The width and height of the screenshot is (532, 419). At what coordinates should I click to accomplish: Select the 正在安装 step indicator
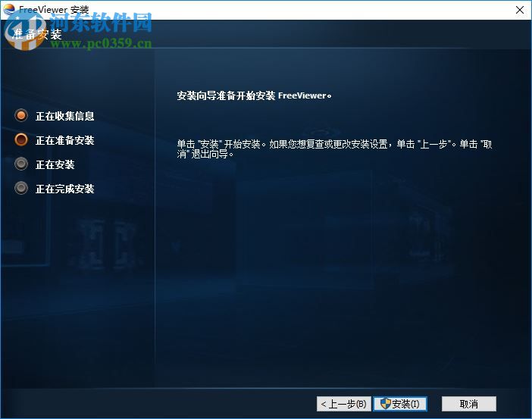(x=21, y=164)
